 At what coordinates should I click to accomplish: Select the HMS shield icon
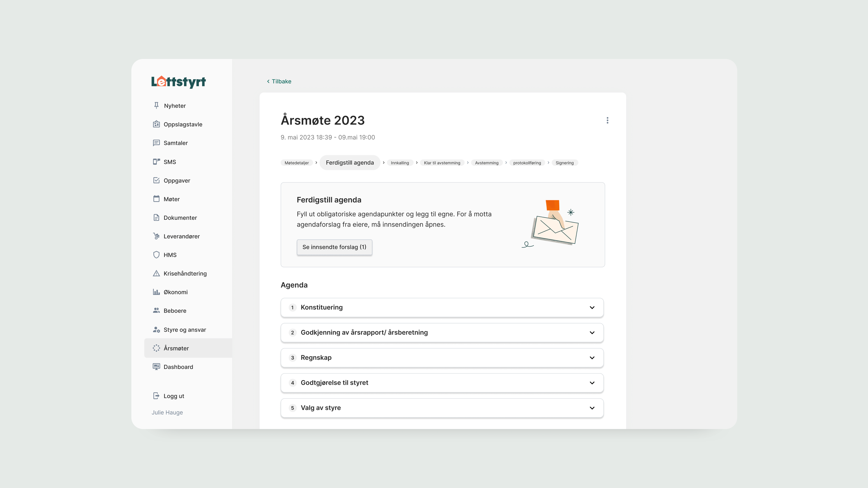click(156, 255)
